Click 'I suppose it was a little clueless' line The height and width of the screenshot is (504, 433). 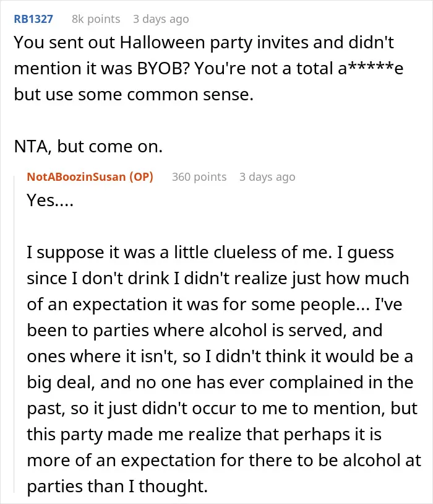pos(210,253)
